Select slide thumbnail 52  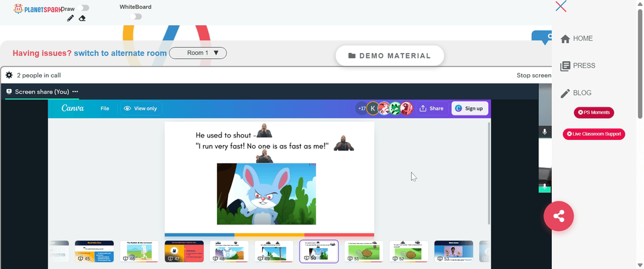pos(409,252)
